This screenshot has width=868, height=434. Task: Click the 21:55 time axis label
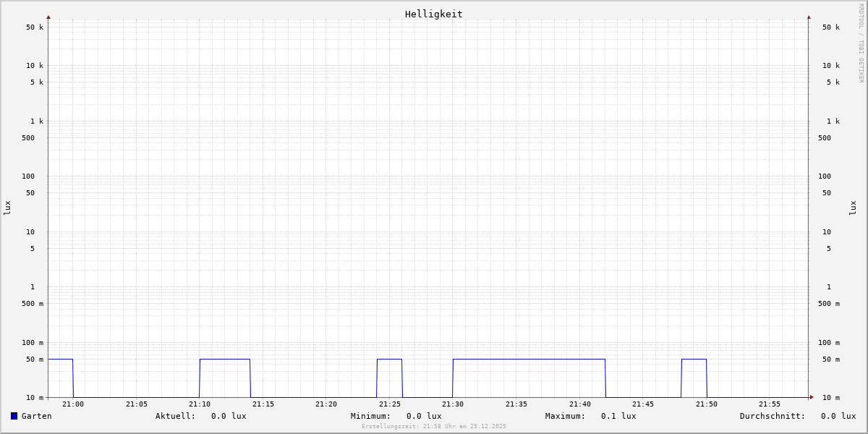[770, 404]
